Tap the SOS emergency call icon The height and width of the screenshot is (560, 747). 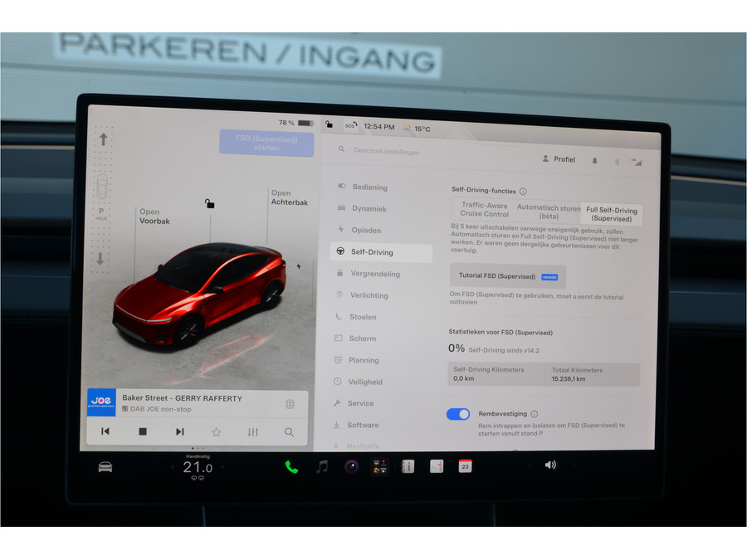point(351,125)
